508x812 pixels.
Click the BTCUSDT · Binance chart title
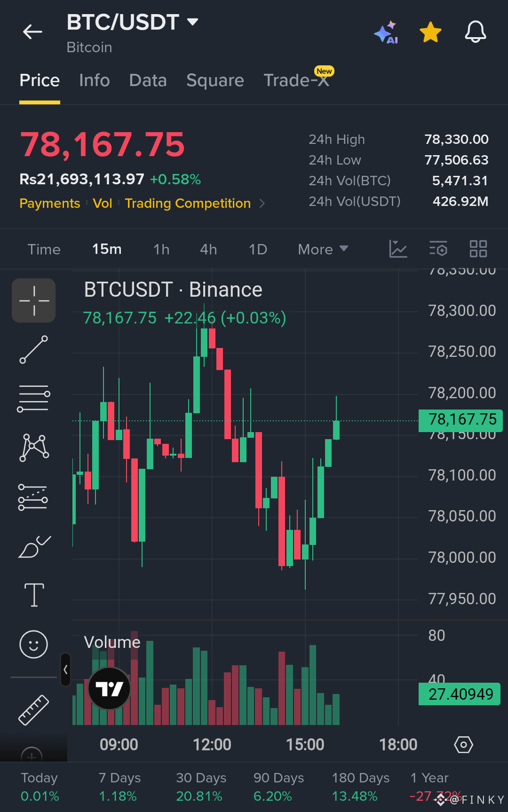pos(173,290)
